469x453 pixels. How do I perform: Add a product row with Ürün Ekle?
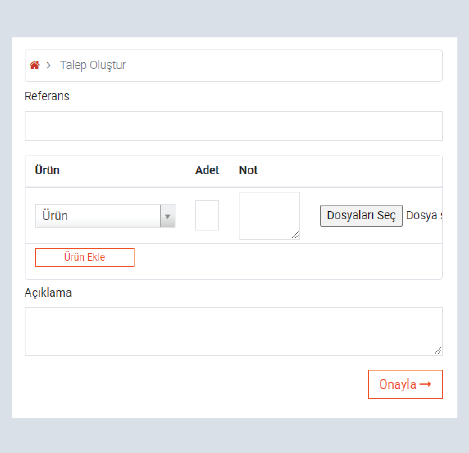85,257
